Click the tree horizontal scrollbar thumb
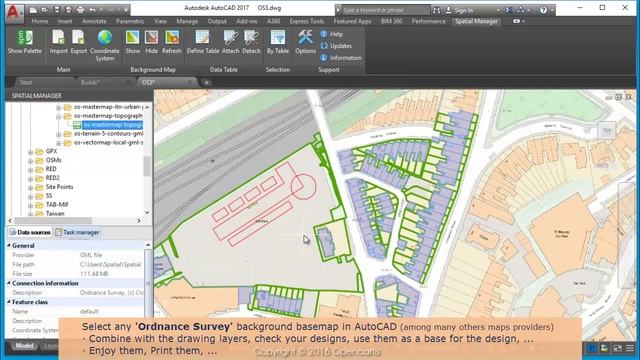640x360 pixels. [x=53, y=220]
